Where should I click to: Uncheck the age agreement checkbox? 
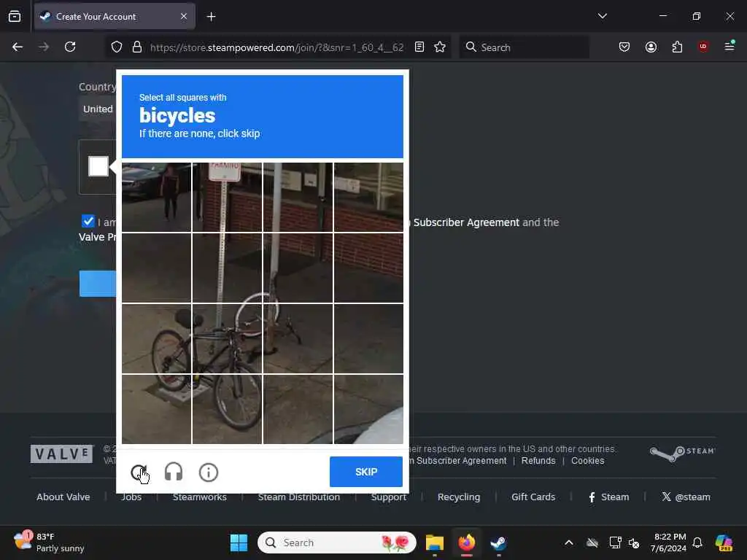pos(88,221)
